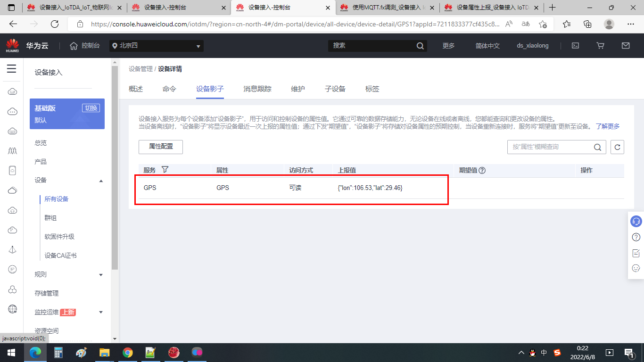Click the IP icon in left icon strip
The width and height of the screenshot is (644, 362).
[x=13, y=269]
